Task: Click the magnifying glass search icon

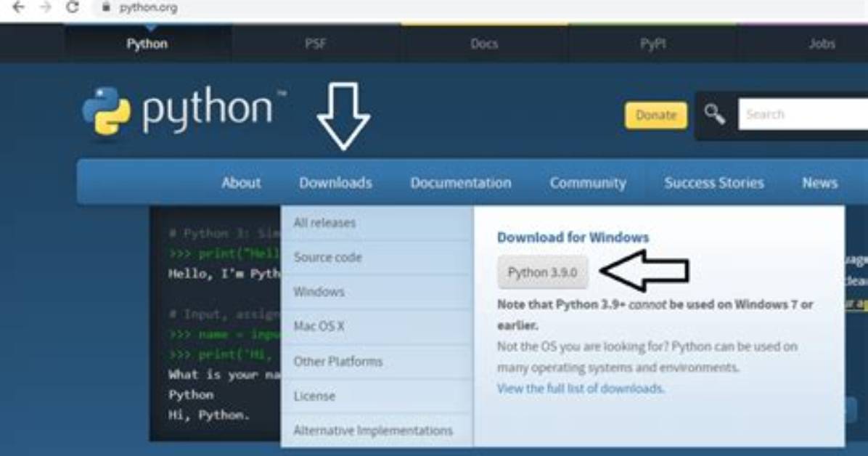Action: click(x=714, y=114)
